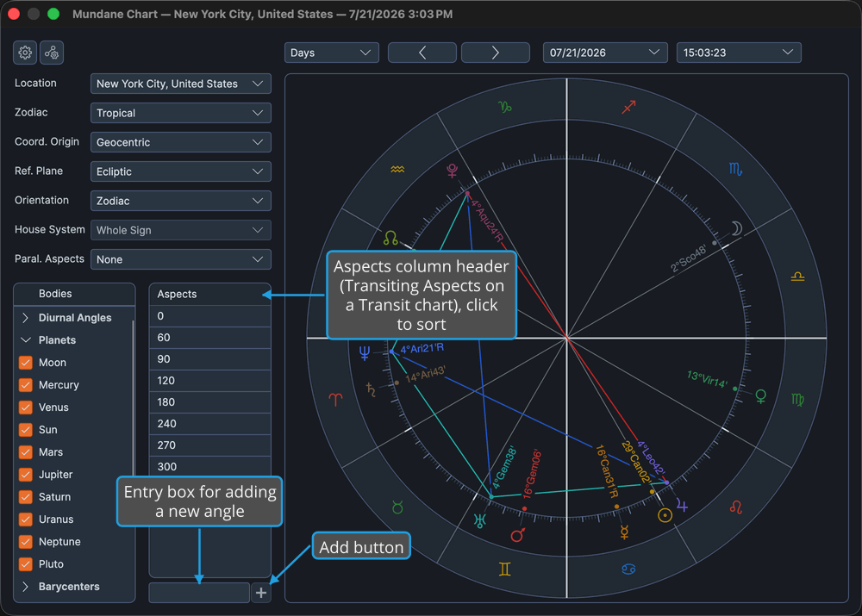Click the Libra sign symbol

point(797,277)
